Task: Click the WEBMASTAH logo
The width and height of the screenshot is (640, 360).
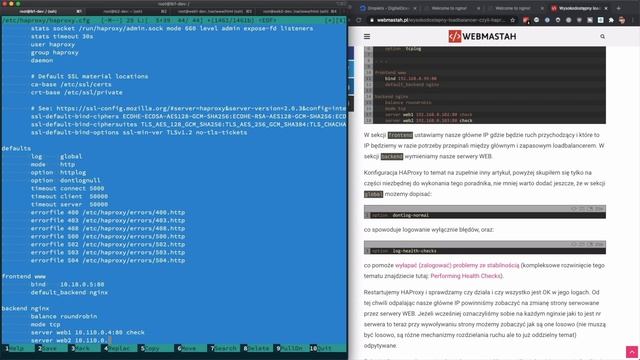Action: (x=482, y=36)
